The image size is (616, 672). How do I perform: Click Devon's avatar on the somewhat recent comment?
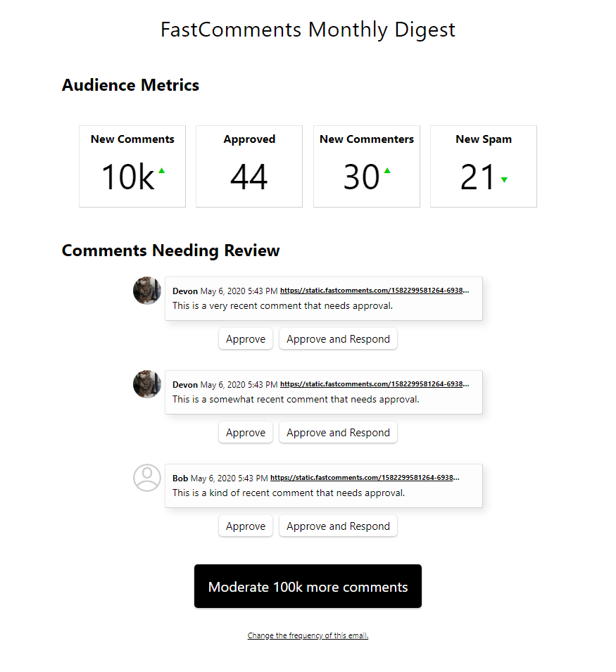pyautogui.click(x=146, y=383)
